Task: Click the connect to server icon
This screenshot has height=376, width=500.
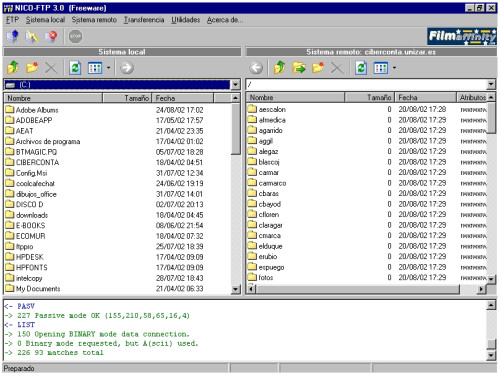Action: 13,36
